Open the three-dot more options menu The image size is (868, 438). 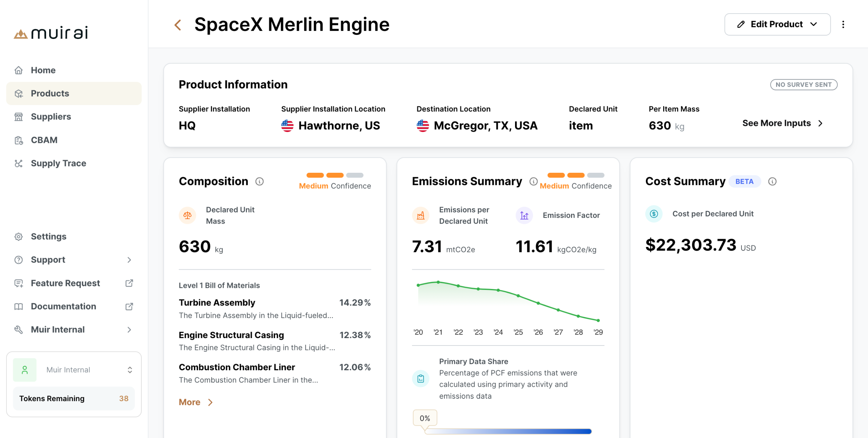[843, 24]
